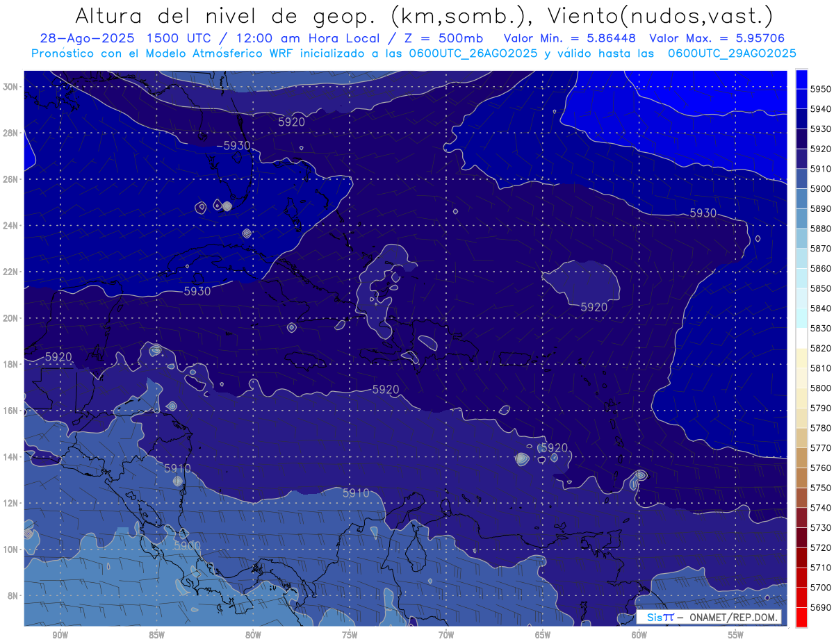Click the 5950 value on the color bar
The height and width of the screenshot is (644, 834).
click(821, 89)
